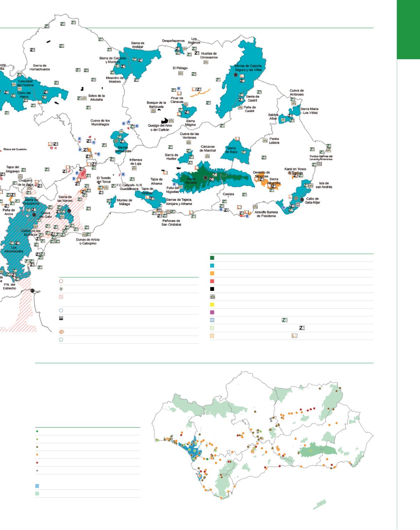
Task: Click the orange L icon in the legend
Action: point(295,336)
